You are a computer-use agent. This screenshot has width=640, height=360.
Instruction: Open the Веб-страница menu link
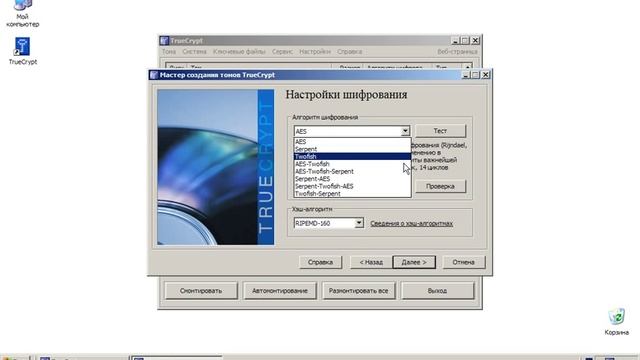[x=457, y=51]
